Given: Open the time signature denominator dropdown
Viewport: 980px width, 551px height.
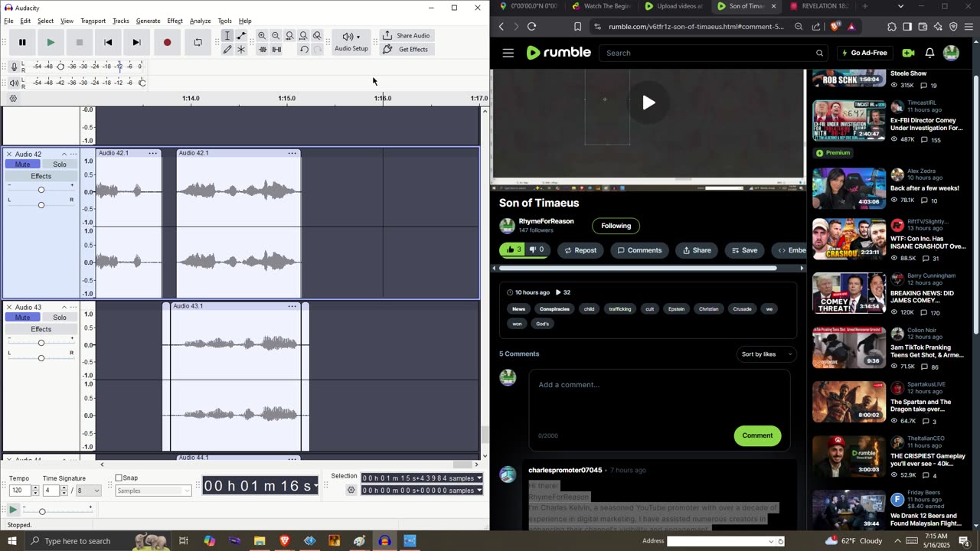Looking at the screenshot, I should point(89,491).
